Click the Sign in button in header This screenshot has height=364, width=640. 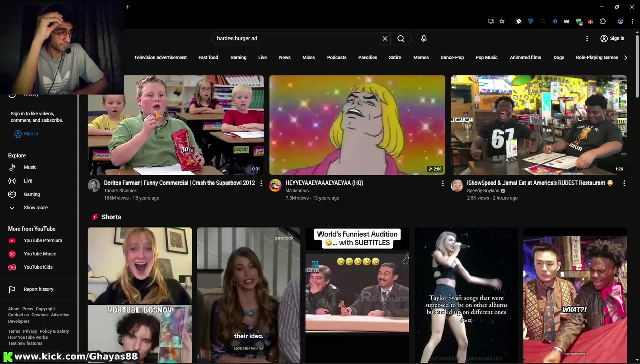[x=612, y=38]
